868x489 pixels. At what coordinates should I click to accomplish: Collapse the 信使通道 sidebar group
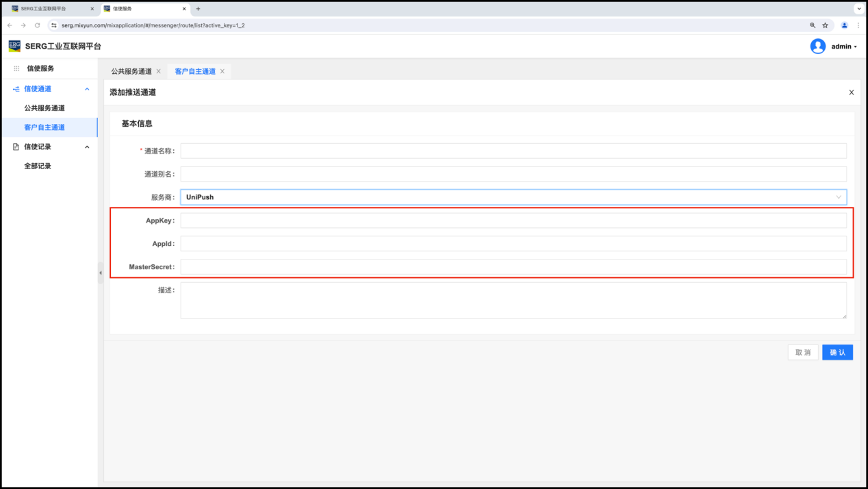coord(87,89)
